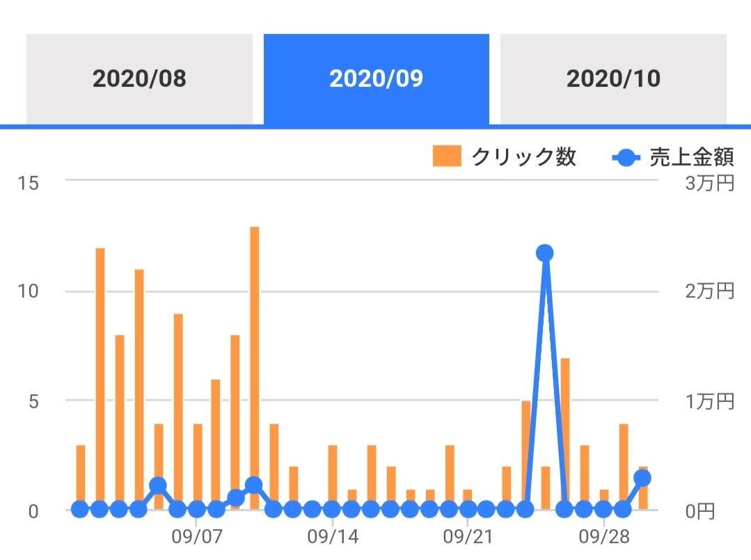Viewport: 751px width, 560px height.
Task: Select the raised sales point on 09/10
Action: tap(254, 485)
